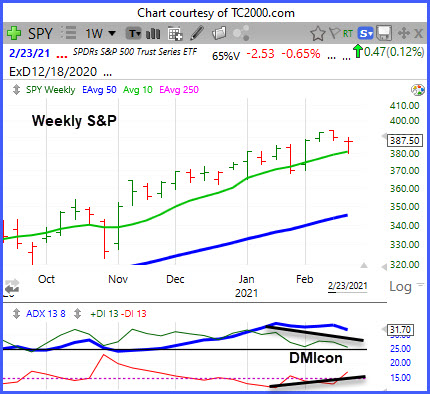Image resolution: width=430 pixels, height=394 pixels.
Task: Open the T chart template dropdown
Action: click(x=135, y=34)
